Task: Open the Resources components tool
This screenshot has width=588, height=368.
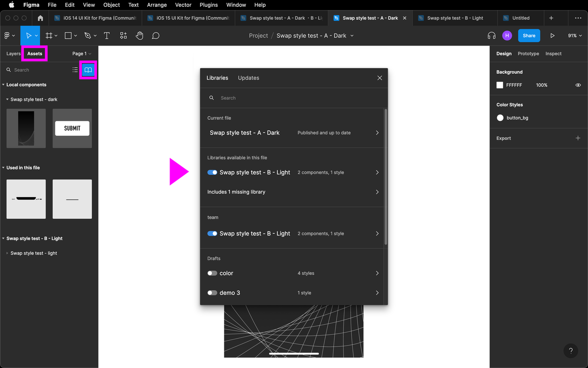Action: [x=123, y=36]
